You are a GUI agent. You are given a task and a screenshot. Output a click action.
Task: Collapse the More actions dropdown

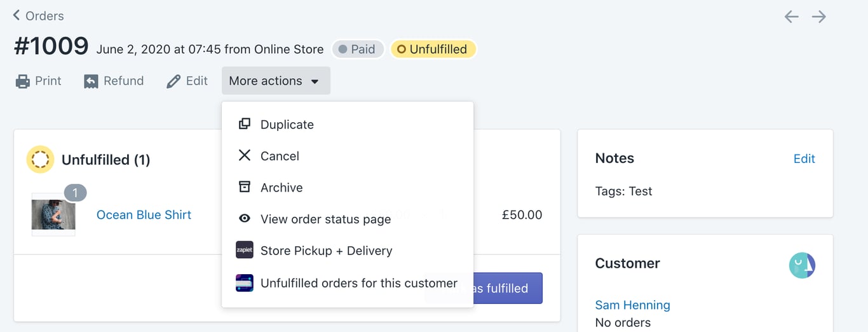coord(276,81)
